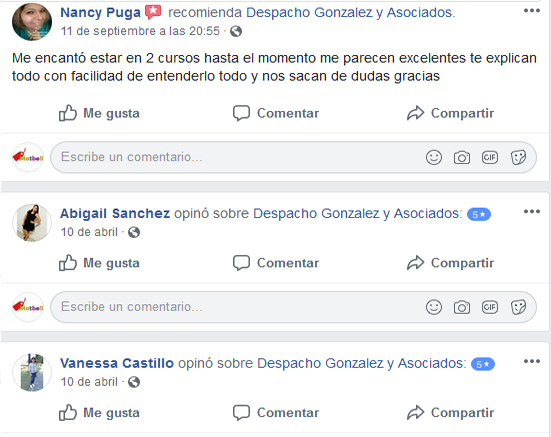
Task: Attach photo via camera icon in first comment box
Action: pyautogui.click(x=462, y=157)
